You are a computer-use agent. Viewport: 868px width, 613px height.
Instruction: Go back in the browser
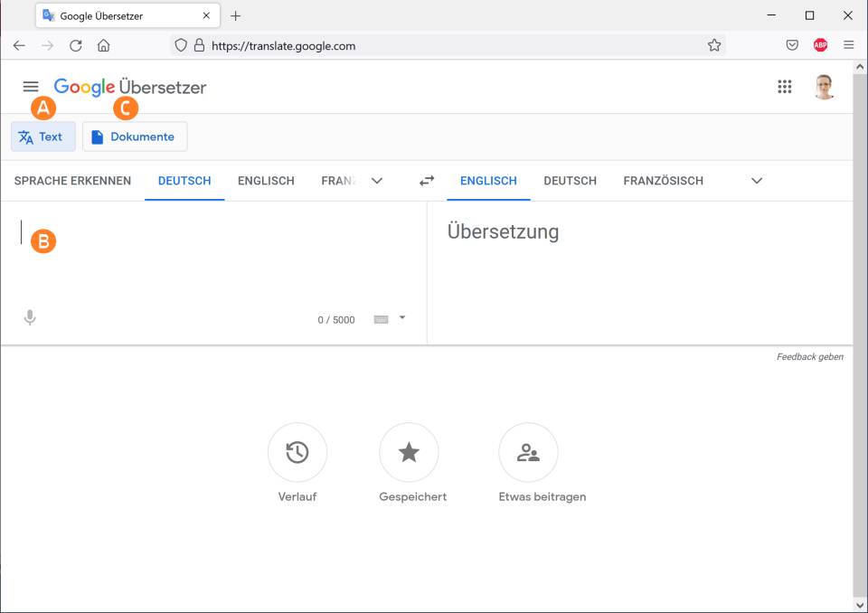click(x=19, y=45)
